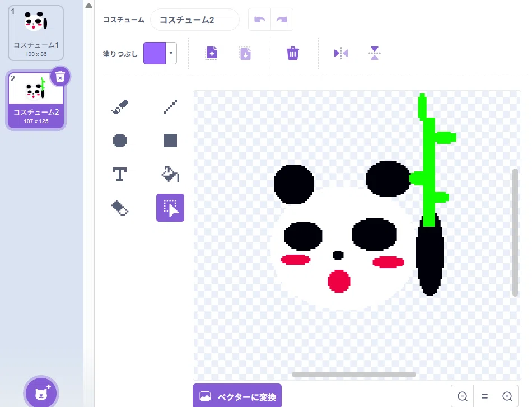Click the コスチューム label beside name field
This screenshot has width=532, height=407.
[124, 20]
